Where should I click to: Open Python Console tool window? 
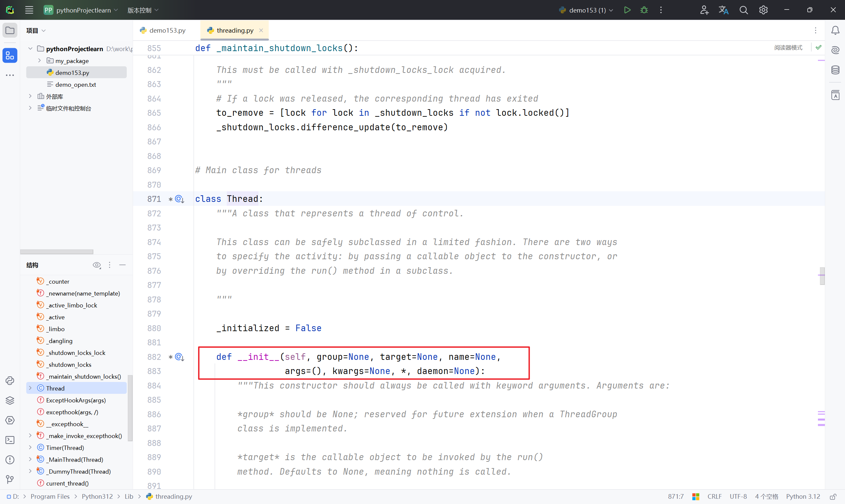point(10,380)
